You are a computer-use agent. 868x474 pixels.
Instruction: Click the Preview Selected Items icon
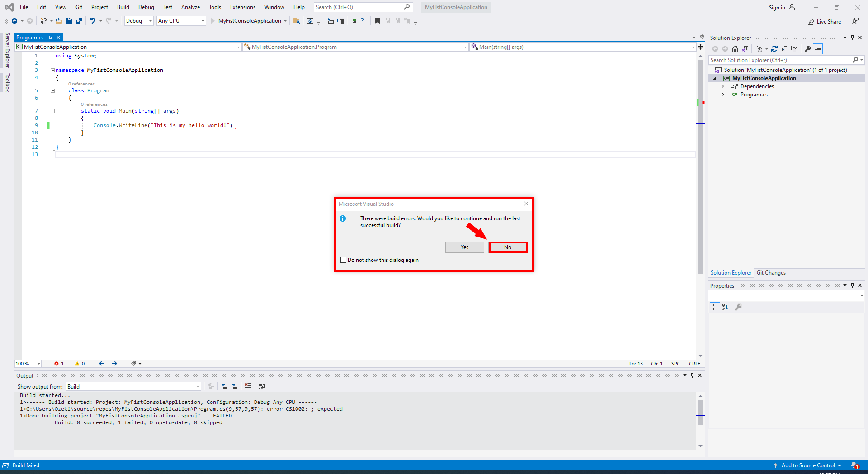(x=818, y=49)
